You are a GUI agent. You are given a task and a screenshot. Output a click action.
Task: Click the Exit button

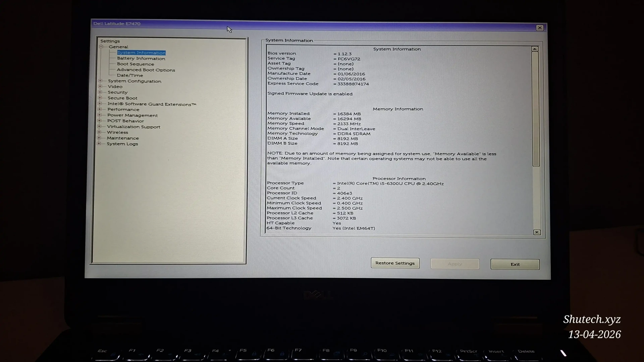tap(515, 264)
